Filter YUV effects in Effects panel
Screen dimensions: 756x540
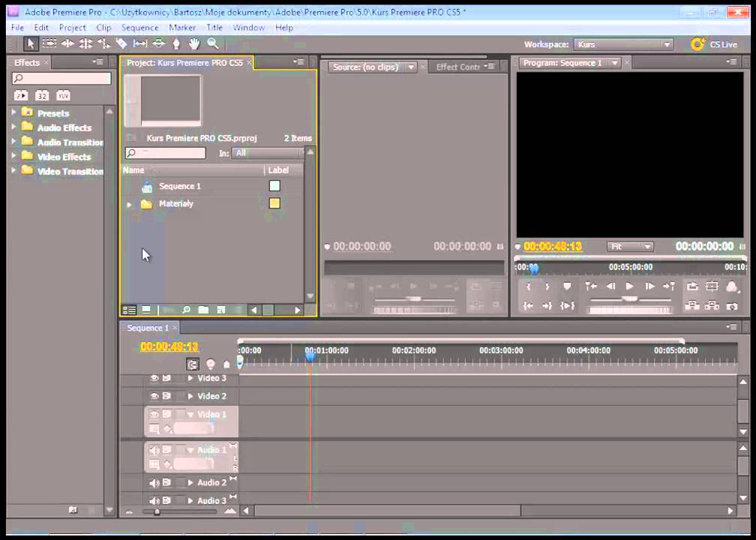(63, 95)
